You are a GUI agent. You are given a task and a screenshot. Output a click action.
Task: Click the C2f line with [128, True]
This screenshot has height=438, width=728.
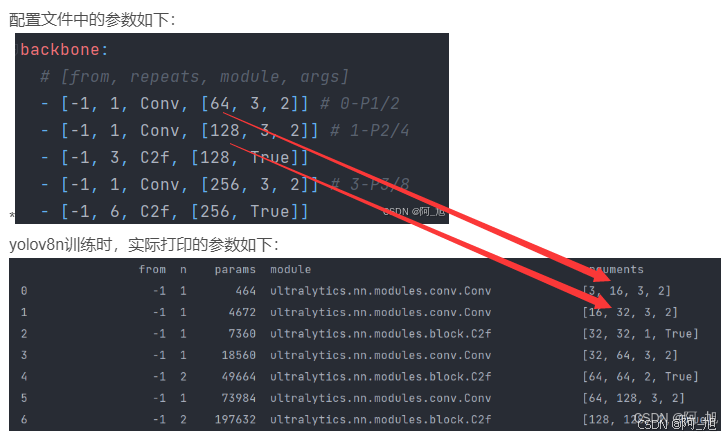(x=174, y=157)
